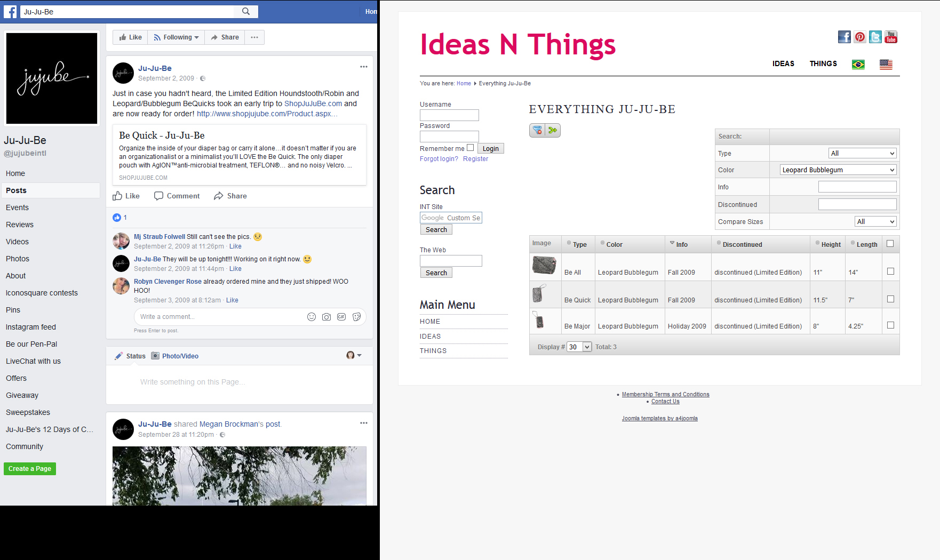Screen dimensions: 940x560
Task: Open the Display # dropdown
Action: [579, 347]
